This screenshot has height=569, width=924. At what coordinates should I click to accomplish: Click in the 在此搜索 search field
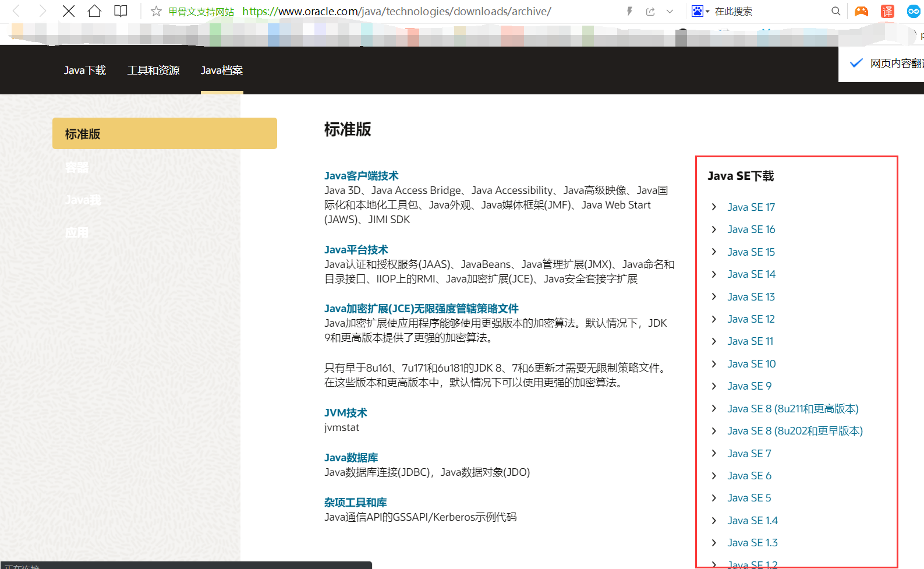[769, 11]
